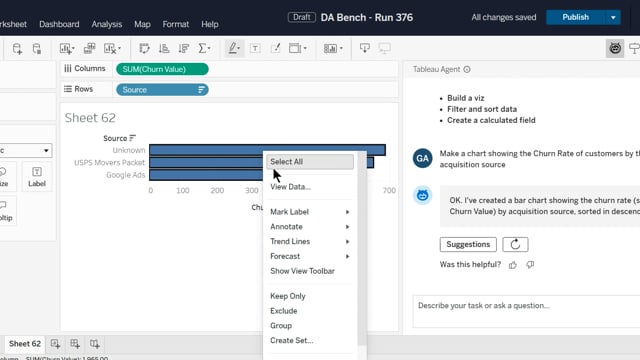The width and height of the screenshot is (640, 360).
Task: Click the New Worksheet toolbar icon
Action: click(x=65, y=49)
